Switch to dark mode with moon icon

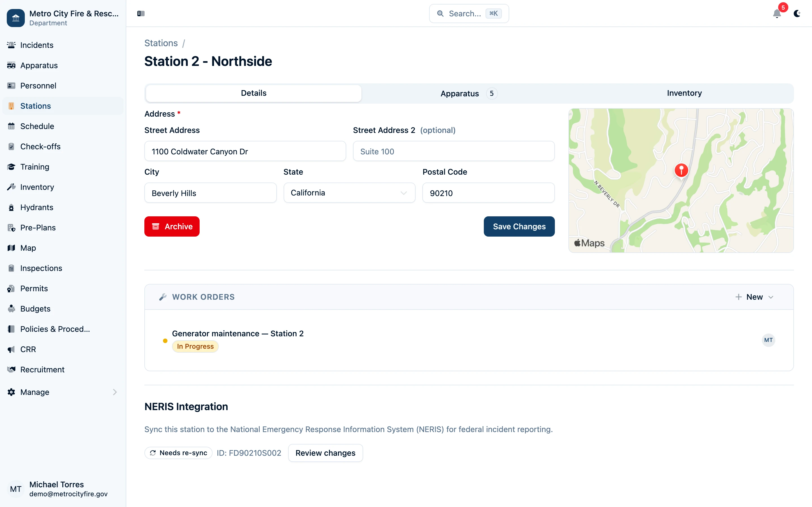click(797, 14)
